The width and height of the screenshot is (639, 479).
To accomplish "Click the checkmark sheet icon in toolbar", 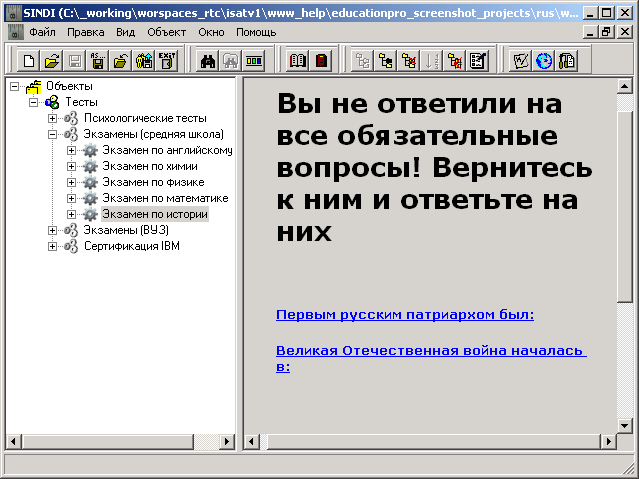I will [x=520, y=60].
